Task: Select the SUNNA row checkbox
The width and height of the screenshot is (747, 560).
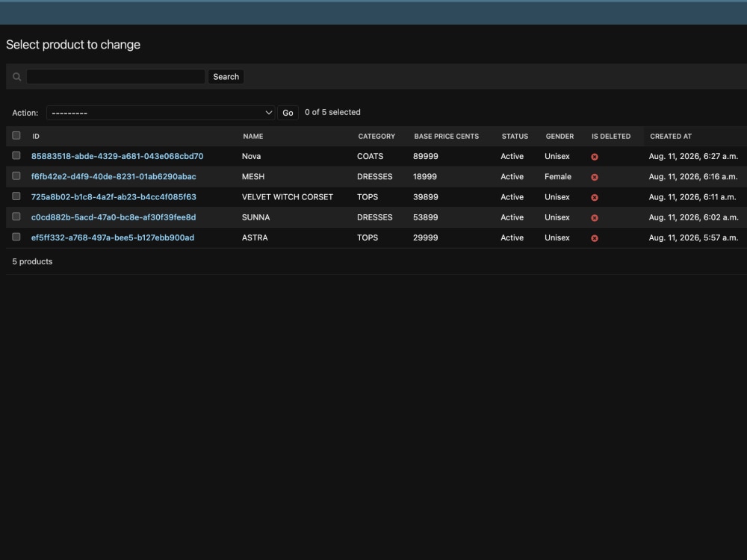Action: click(x=16, y=217)
